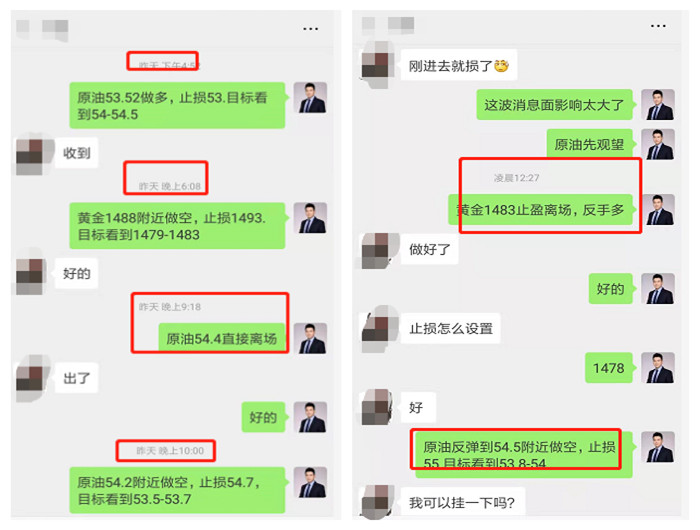The height and width of the screenshot is (530, 700).
Task: Tap blurred avatar beside '刚进去就损了' message
Action: tap(378, 65)
